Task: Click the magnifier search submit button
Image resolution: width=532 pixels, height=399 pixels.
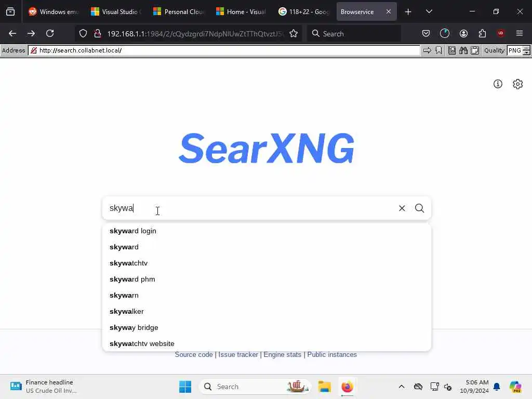Action: (419, 208)
